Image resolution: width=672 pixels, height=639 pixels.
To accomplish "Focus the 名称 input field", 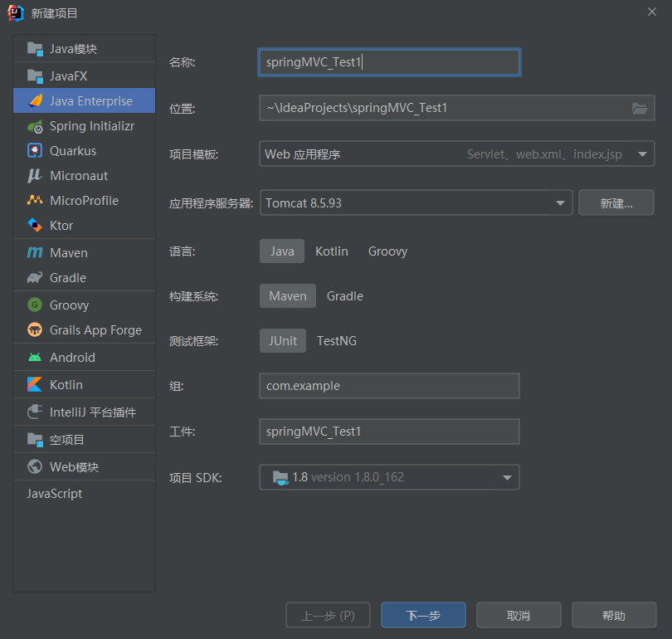I will pyautogui.click(x=389, y=62).
